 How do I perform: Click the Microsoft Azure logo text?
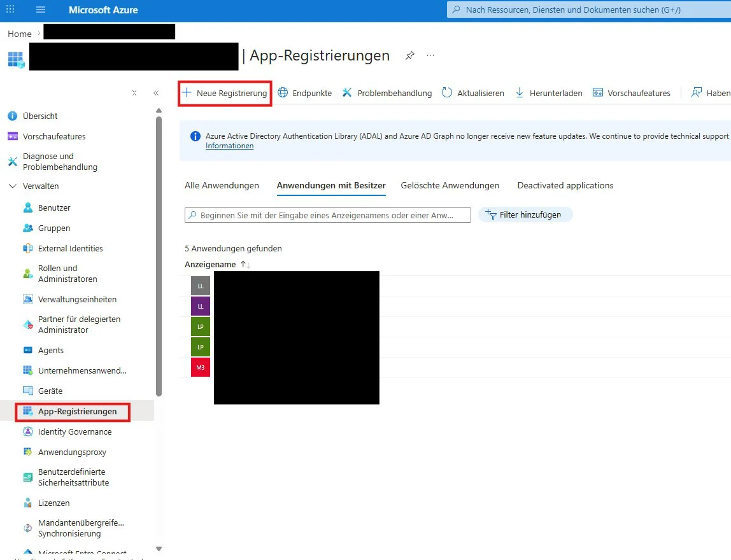click(103, 10)
